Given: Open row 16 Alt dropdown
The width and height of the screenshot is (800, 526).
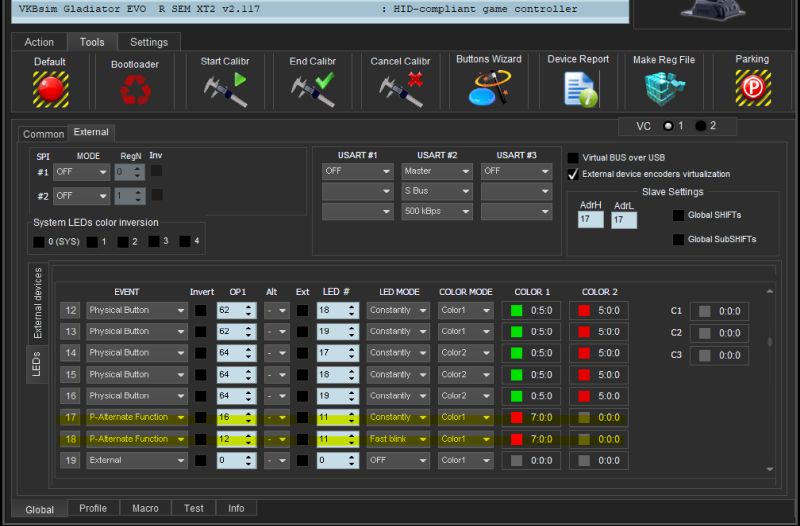Looking at the screenshot, I should 277,396.
